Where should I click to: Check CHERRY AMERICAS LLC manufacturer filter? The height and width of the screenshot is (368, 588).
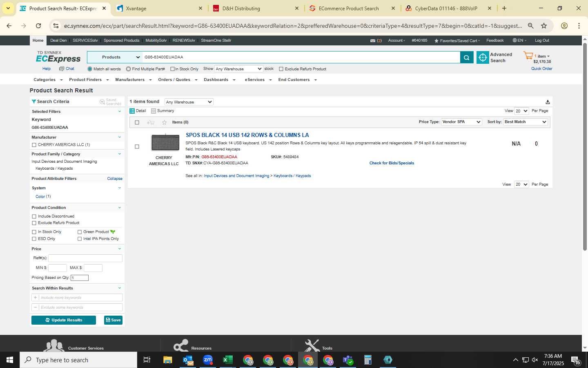pyautogui.click(x=34, y=145)
